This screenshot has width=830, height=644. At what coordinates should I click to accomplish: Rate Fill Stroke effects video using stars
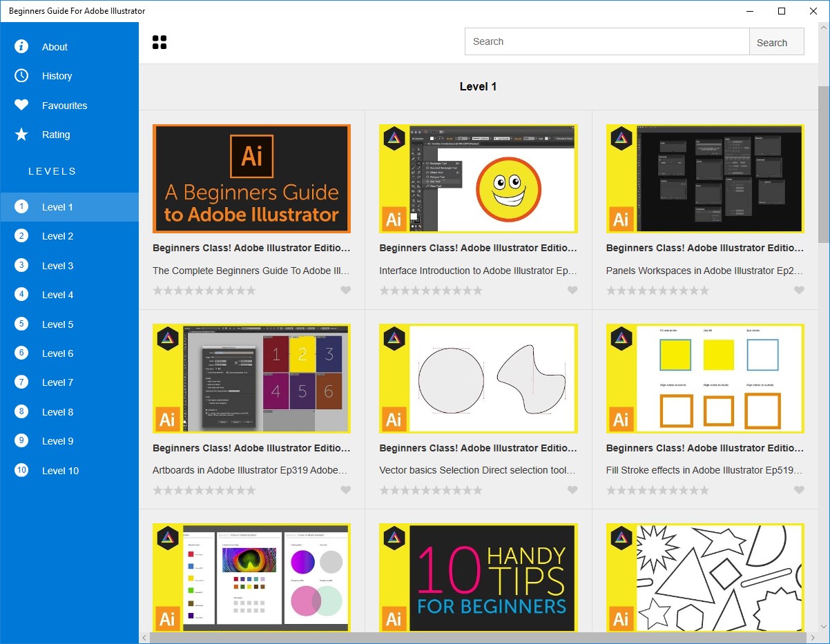657,490
